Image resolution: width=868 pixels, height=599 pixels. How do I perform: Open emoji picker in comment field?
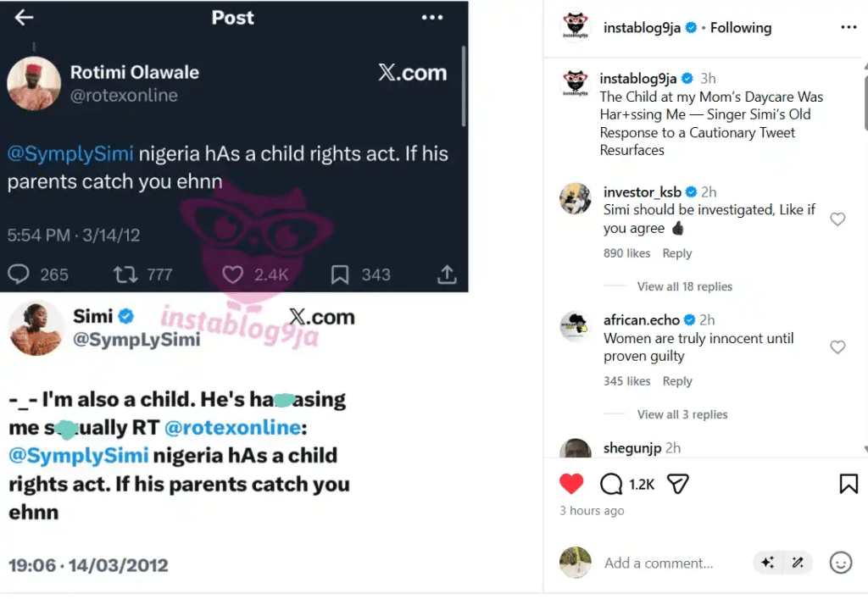click(x=840, y=563)
